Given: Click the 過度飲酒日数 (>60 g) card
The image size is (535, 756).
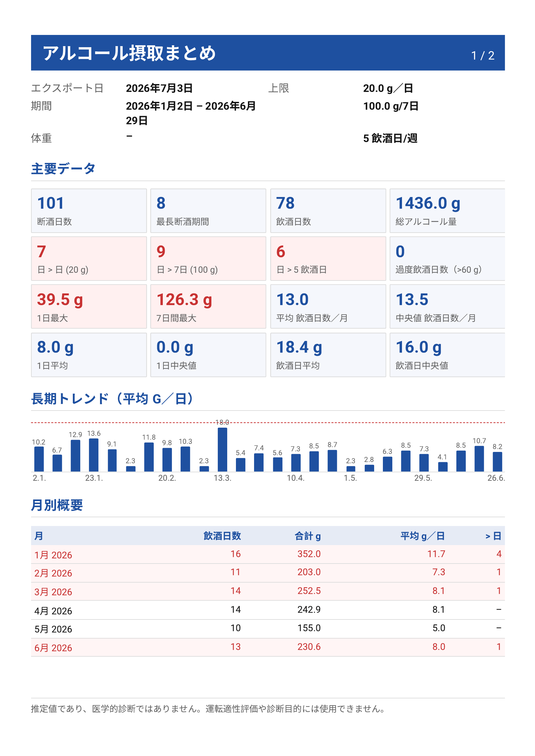Looking at the screenshot, I should pos(447,258).
